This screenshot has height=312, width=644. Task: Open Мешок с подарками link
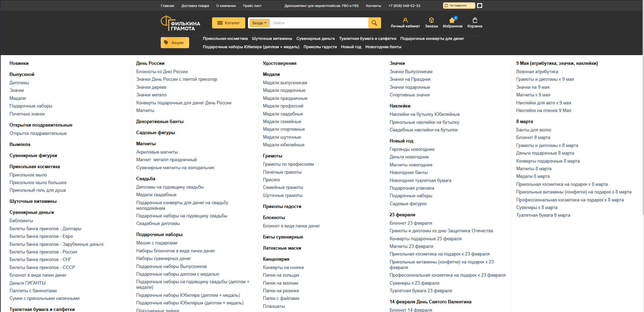pos(157,243)
